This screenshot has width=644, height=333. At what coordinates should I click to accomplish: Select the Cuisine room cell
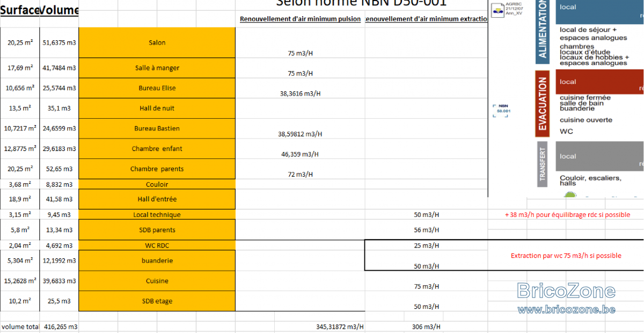[157, 281]
